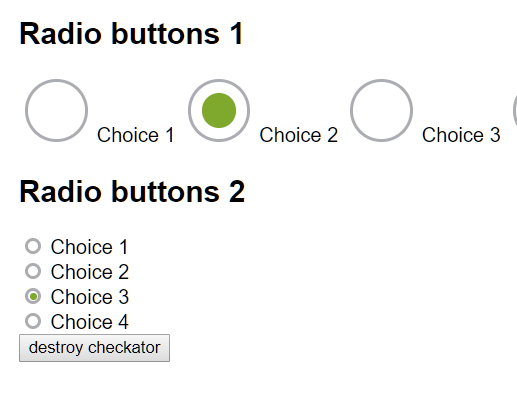Select small Choice 2 radio in Radio buttons 2
517x393 pixels.
click(x=33, y=271)
